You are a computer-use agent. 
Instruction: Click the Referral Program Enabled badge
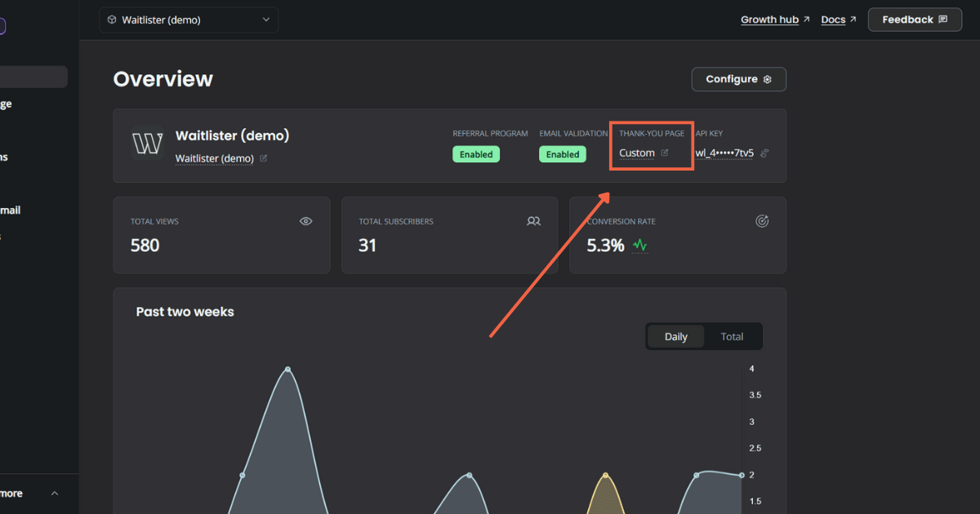point(476,154)
